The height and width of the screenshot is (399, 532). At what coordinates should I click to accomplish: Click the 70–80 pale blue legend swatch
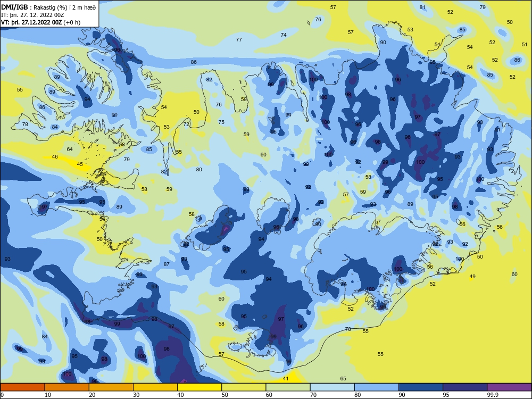coord(332,387)
